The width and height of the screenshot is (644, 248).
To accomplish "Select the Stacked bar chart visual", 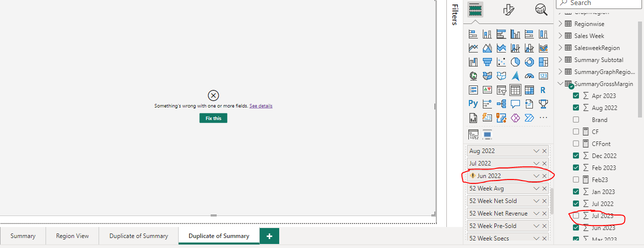I will (x=473, y=34).
